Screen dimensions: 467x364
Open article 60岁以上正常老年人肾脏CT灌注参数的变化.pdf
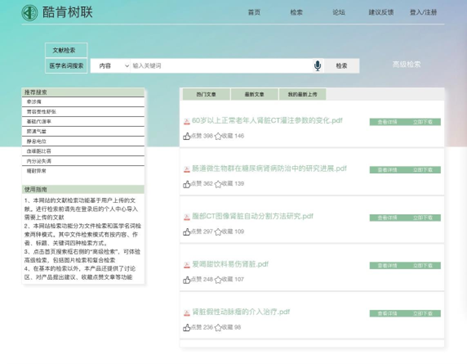[267, 120]
